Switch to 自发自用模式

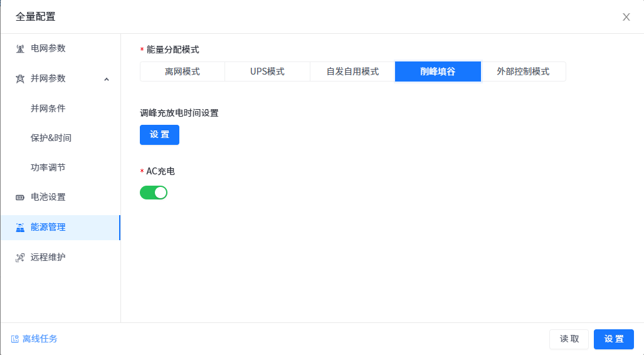click(x=352, y=72)
